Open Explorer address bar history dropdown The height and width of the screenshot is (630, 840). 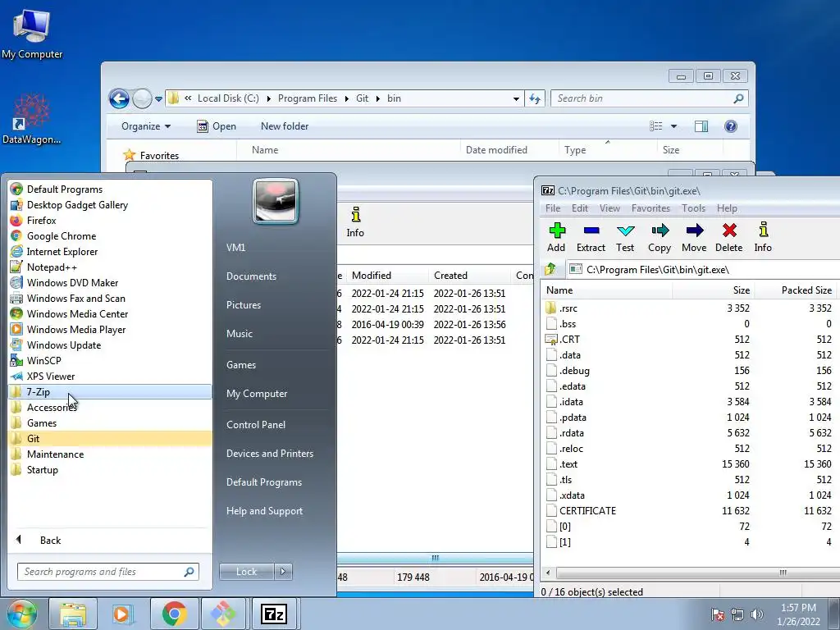coord(516,98)
